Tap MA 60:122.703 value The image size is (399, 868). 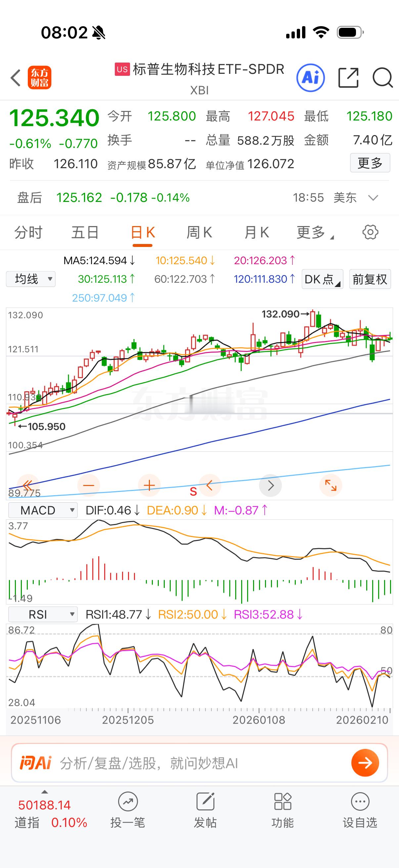click(x=185, y=279)
